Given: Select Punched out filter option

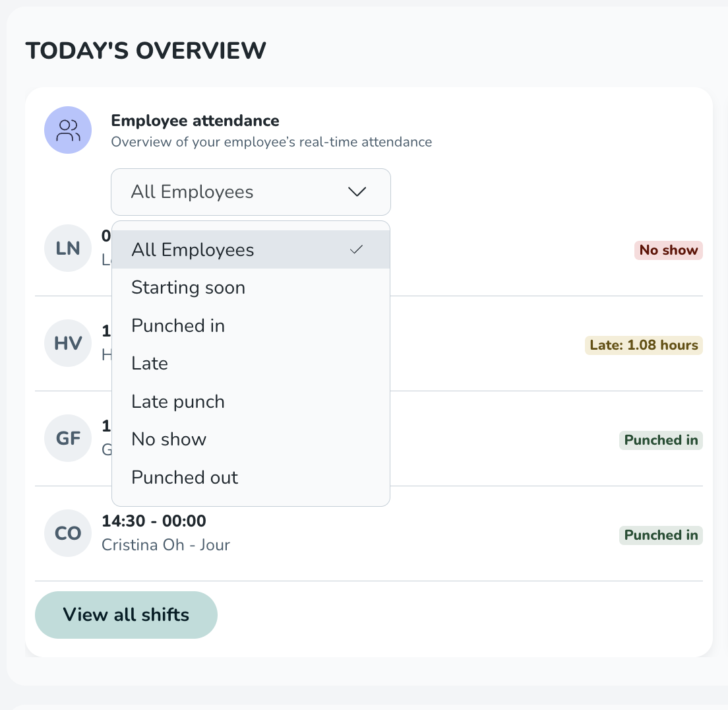Looking at the screenshot, I should click(185, 478).
